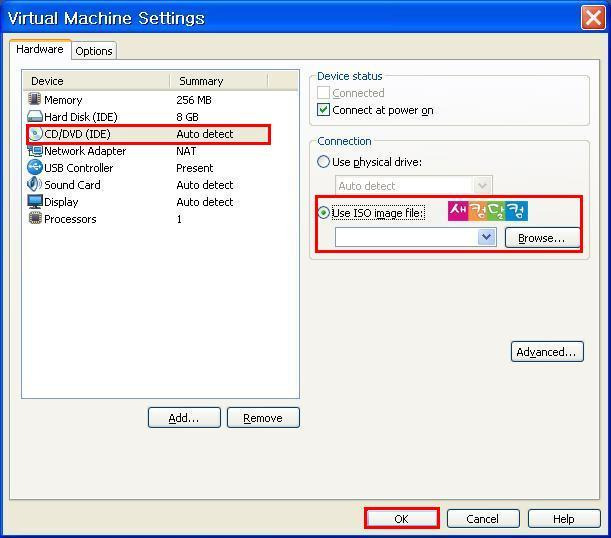Expand the ISO image file path dropdown arrow
The width and height of the screenshot is (611, 538).
pyautogui.click(x=486, y=237)
